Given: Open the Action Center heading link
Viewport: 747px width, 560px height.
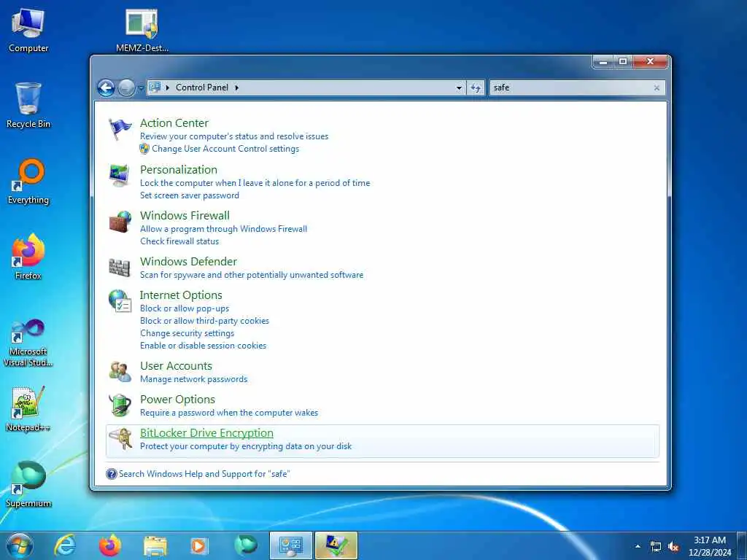Looking at the screenshot, I should point(174,122).
